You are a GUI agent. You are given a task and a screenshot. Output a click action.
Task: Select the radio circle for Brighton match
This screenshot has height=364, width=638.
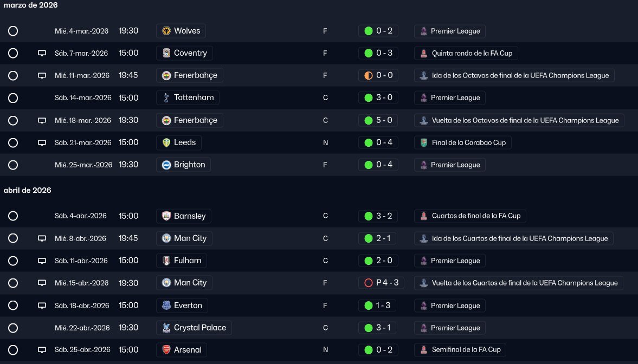click(13, 165)
